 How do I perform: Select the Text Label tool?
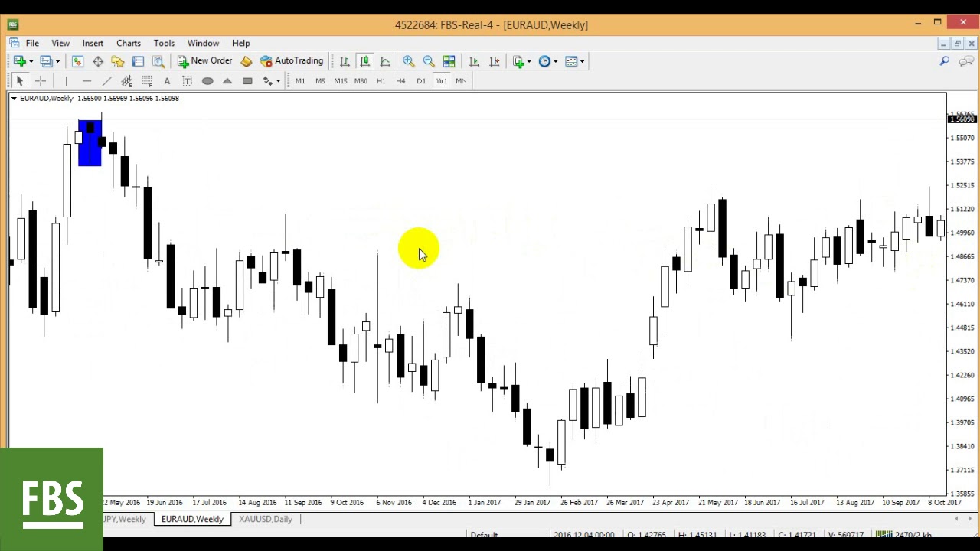click(x=187, y=81)
